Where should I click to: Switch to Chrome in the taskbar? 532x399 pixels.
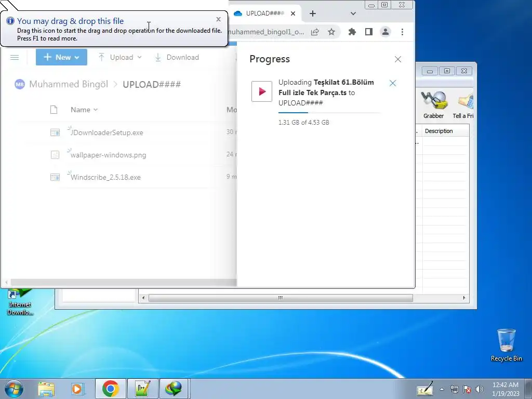point(110,389)
